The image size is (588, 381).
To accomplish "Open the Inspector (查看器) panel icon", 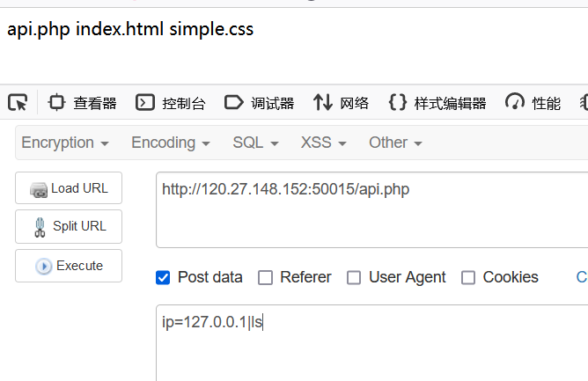I will pyautogui.click(x=56, y=102).
